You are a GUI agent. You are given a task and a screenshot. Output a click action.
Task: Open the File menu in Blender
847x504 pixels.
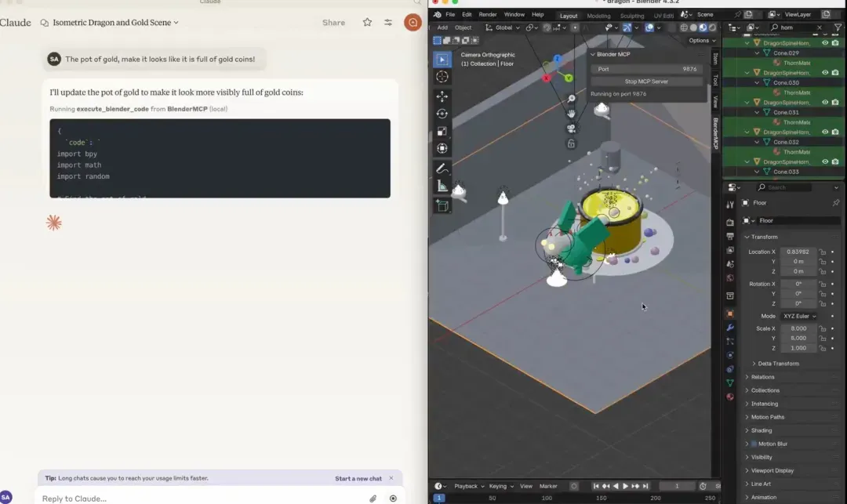click(450, 15)
